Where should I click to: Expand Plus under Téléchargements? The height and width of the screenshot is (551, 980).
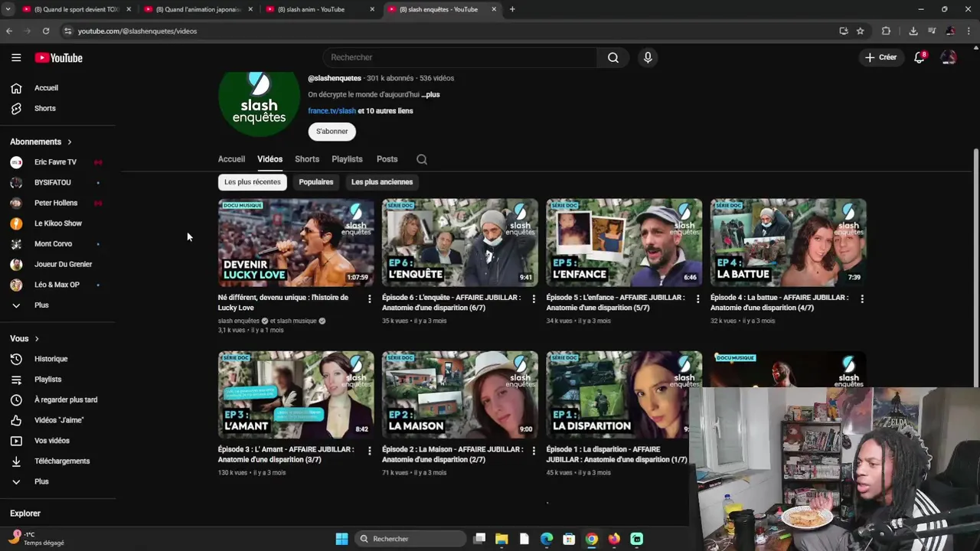coord(41,481)
